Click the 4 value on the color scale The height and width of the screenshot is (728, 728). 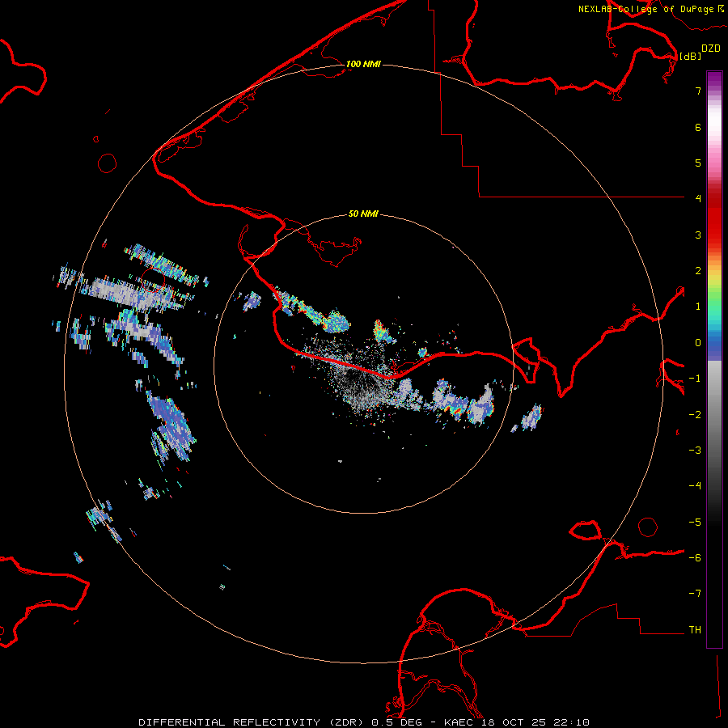(x=698, y=198)
